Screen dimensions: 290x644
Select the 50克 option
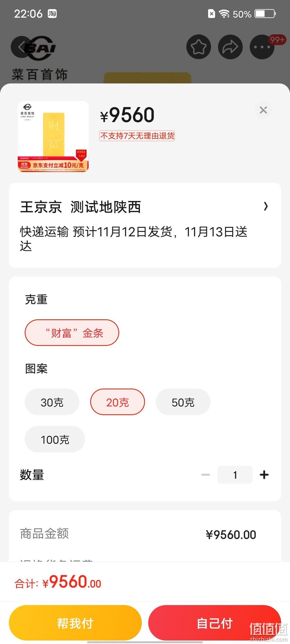[183, 402]
